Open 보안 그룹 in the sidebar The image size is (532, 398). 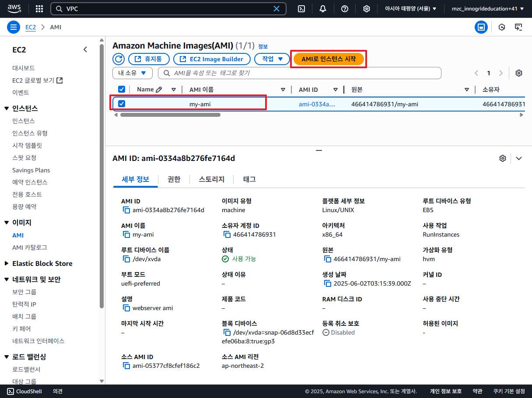coord(24,292)
